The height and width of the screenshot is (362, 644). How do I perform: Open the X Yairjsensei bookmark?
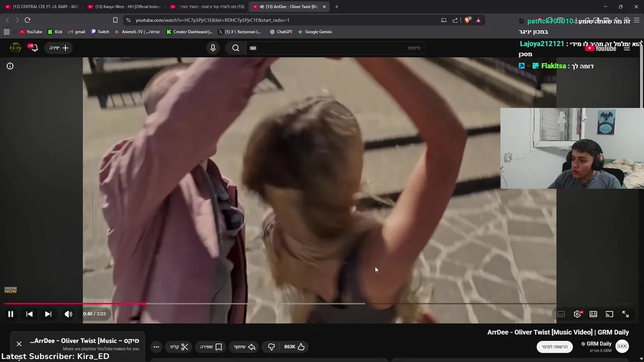pos(239,32)
